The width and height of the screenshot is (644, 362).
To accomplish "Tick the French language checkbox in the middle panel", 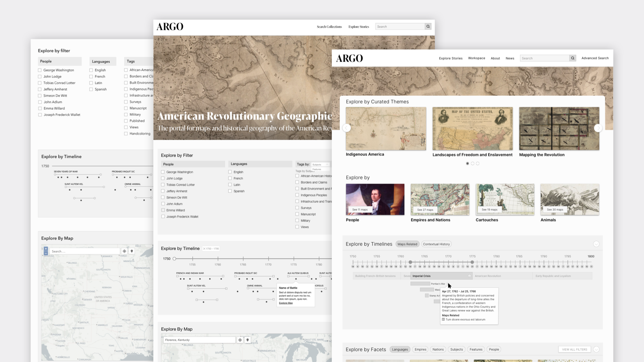I will 230,178.
